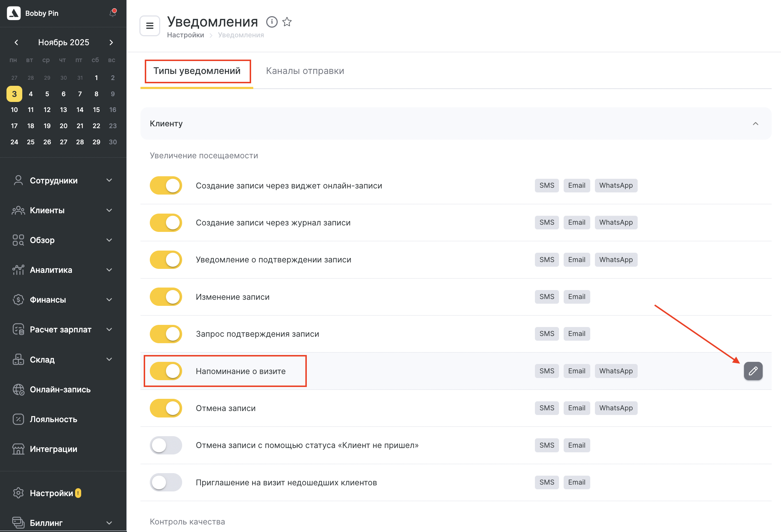Open the hamburger menu button

[150, 26]
